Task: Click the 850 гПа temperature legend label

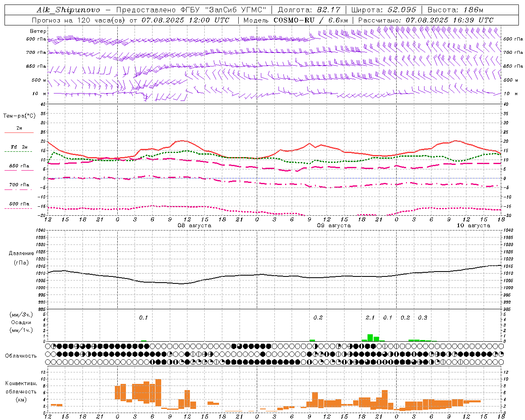Action: pos(19,166)
